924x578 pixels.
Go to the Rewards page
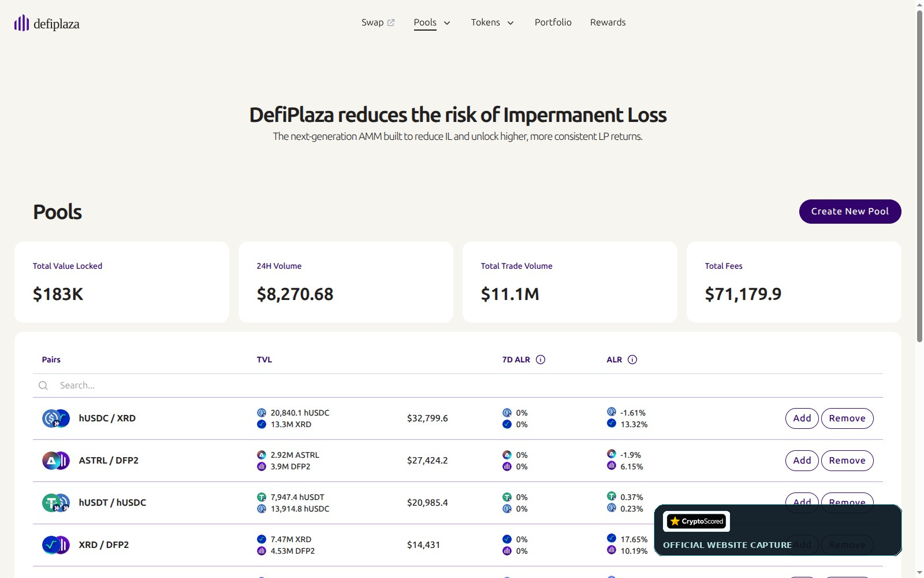tap(608, 23)
